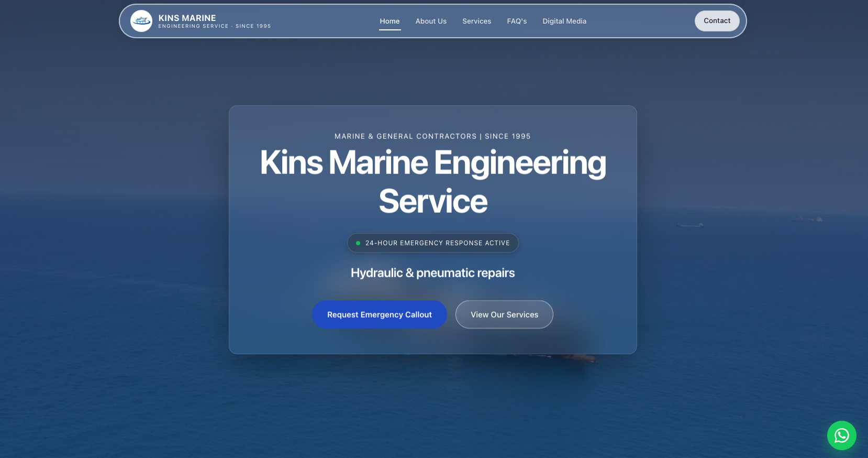Click the Contact button

click(x=717, y=21)
